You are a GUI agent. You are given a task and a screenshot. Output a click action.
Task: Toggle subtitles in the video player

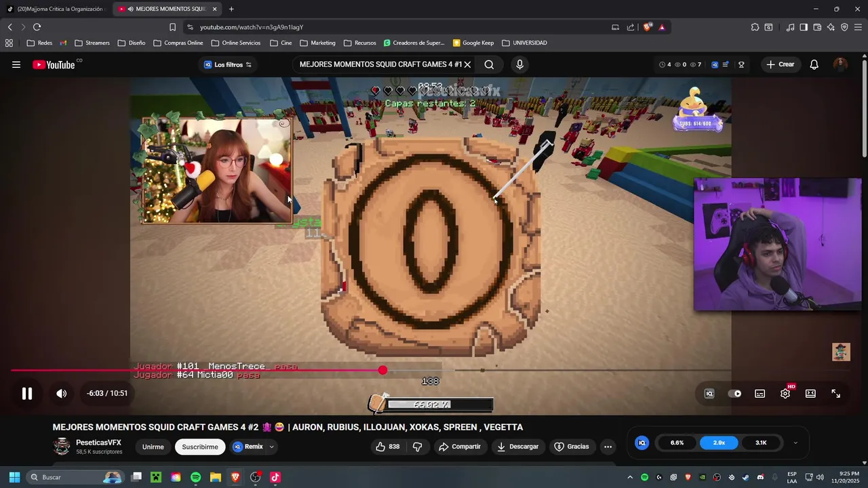(760, 393)
